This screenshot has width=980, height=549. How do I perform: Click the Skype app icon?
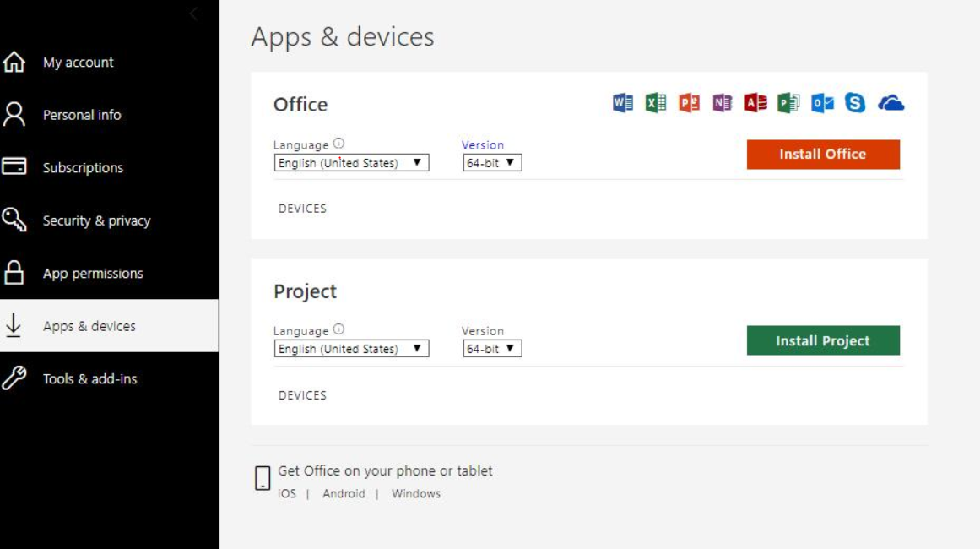tap(855, 102)
